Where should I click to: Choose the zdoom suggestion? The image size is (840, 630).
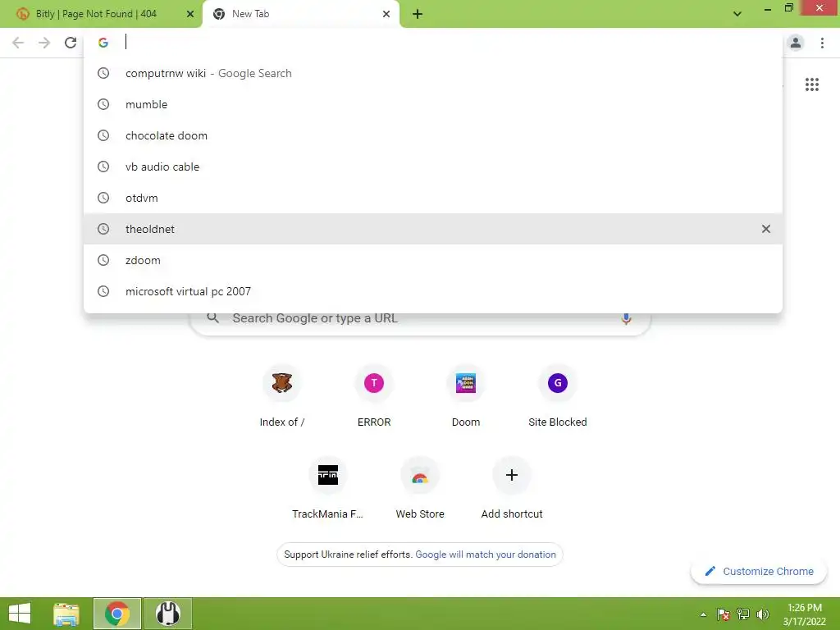[x=433, y=260]
